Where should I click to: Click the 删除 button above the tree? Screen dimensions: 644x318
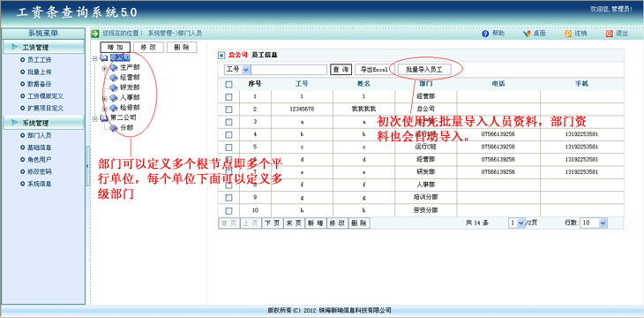(182, 48)
